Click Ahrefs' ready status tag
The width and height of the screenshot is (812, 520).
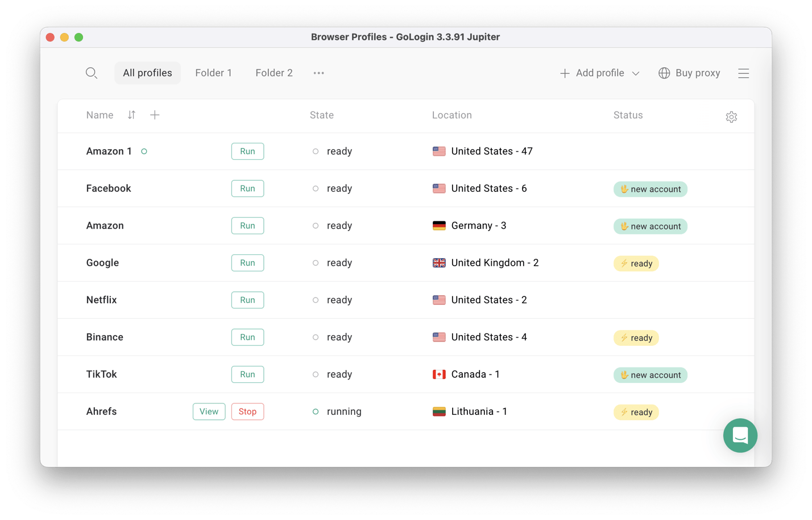636,412
